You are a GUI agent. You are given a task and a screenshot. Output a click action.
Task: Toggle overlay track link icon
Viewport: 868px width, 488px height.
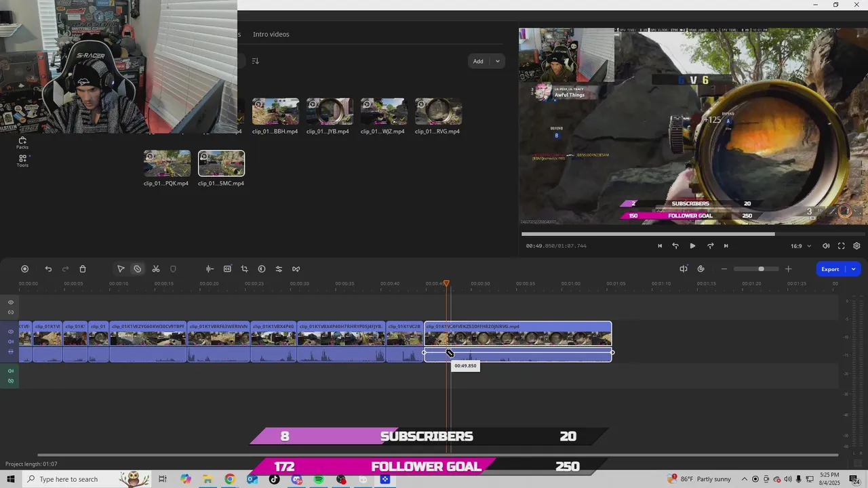[11, 312]
